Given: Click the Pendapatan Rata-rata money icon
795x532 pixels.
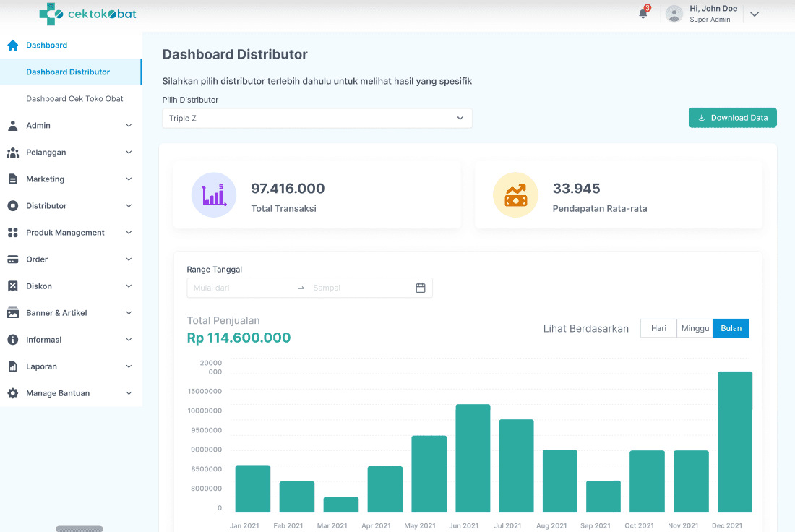Looking at the screenshot, I should 515,195.
